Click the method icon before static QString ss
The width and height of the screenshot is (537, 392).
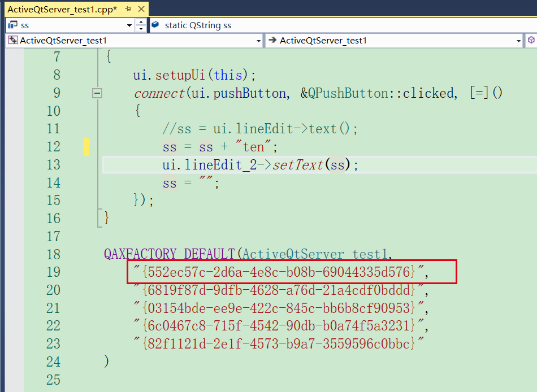point(155,25)
